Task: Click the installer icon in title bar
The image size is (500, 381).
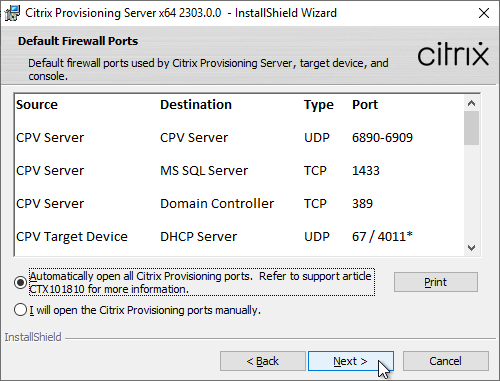Action: coord(12,13)
